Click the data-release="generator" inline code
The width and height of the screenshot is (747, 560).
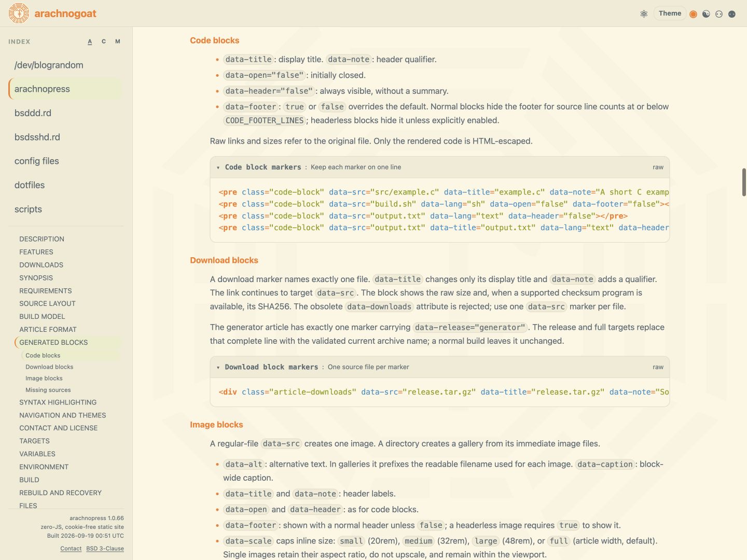470,327
